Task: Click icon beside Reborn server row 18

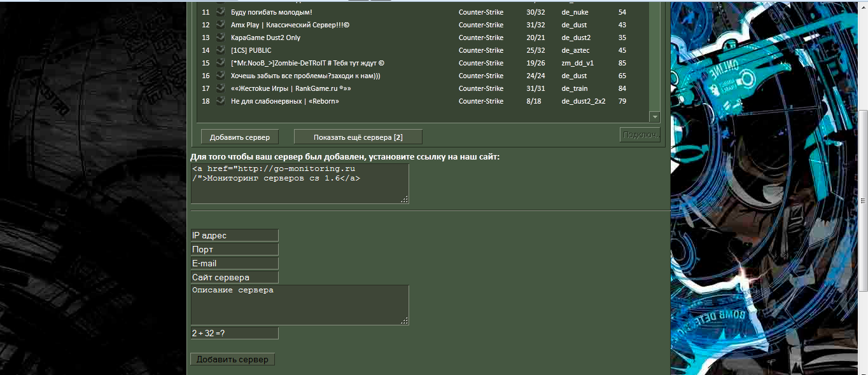Action: click(220, 100)
